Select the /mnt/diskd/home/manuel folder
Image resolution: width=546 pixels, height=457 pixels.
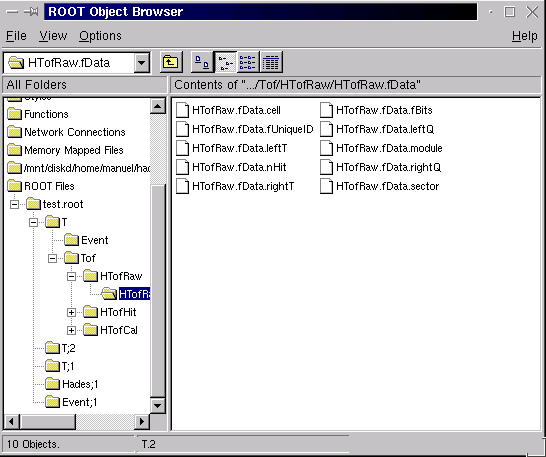pyautogui.click(x=79, y=169)
